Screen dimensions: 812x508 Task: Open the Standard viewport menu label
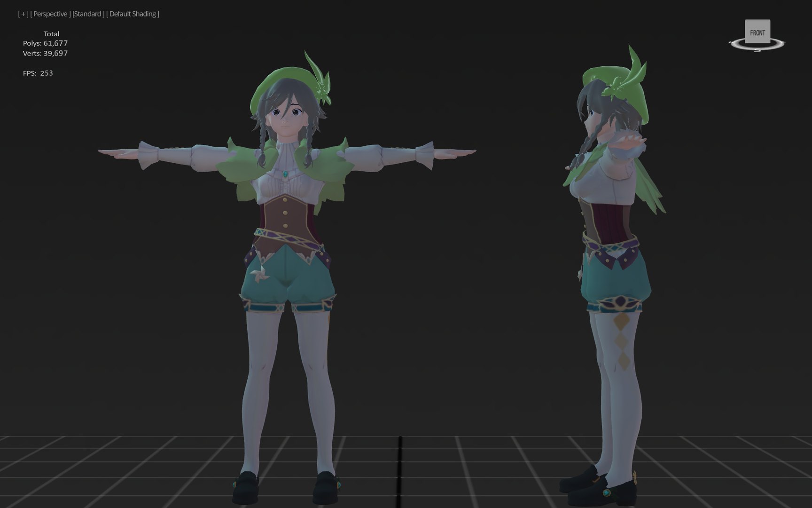tap(88, 14)
